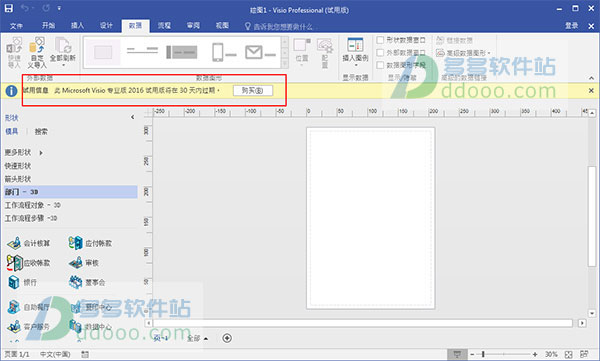The image size is (600, 361).
Task: Click the zoom slider handle
Action: [x=483, y=354]
